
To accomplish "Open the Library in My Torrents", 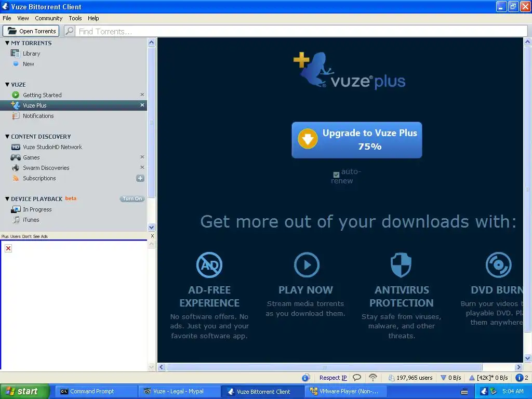I will pos(31,54).
